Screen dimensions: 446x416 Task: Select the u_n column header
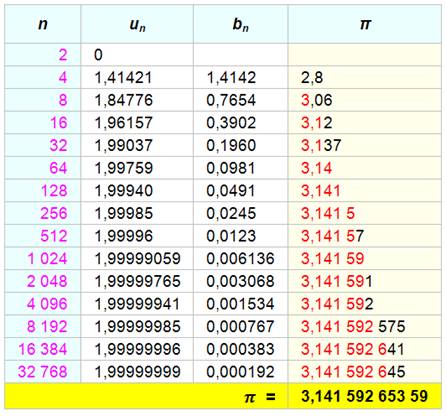coord(137,24)
